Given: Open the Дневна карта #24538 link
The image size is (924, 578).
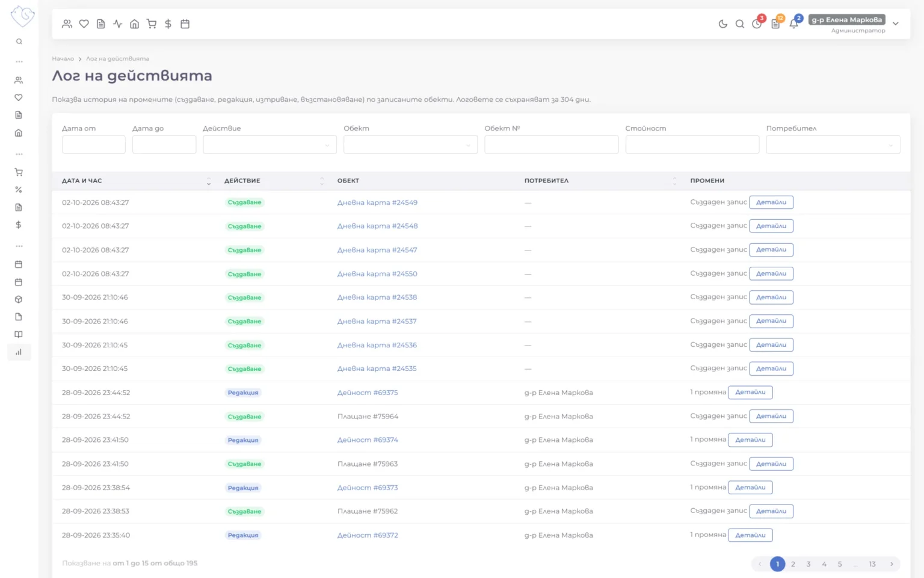Looking at the screenshot, I should tap(377, 297).
